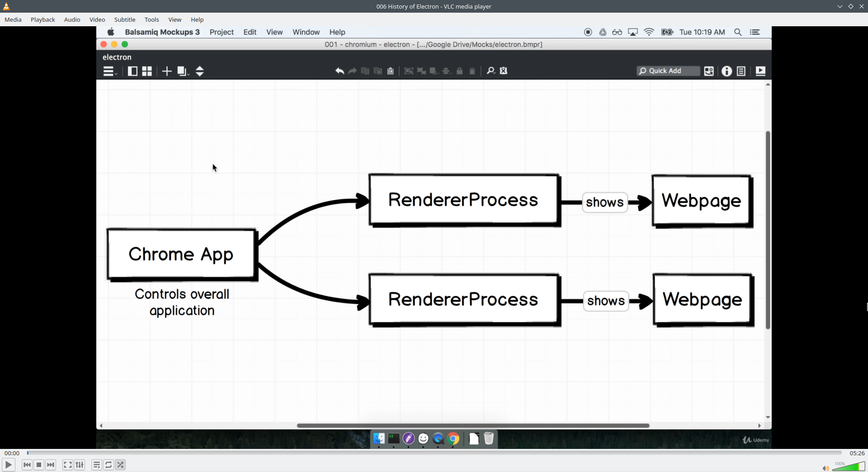Screen dimensions: 868x472
Task: Toggle the Balsamiq property inspector info icon
Action: 726,71
